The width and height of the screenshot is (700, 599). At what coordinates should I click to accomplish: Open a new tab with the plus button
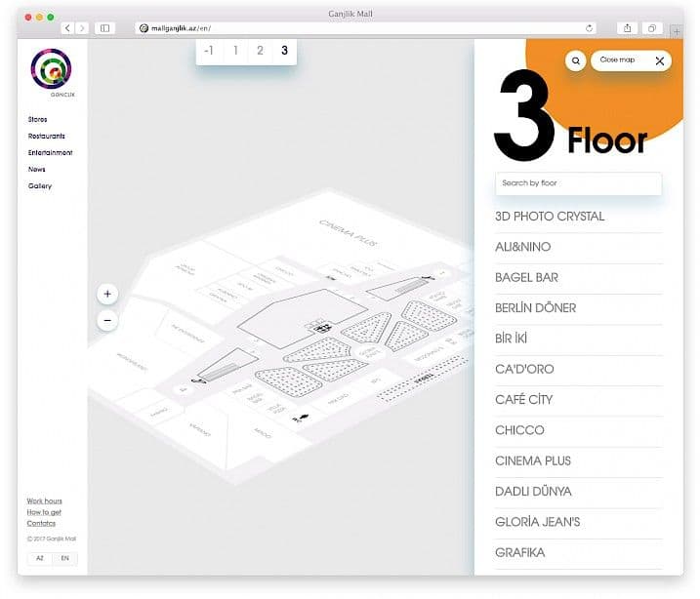677,31
